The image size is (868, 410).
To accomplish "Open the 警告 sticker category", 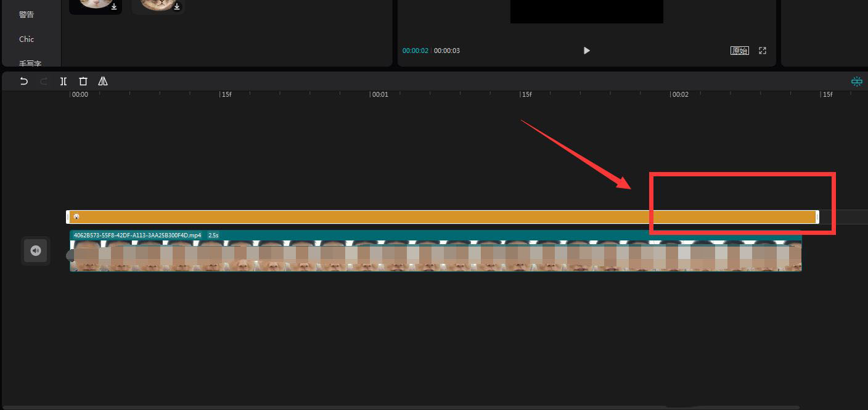I will (27, 14).
